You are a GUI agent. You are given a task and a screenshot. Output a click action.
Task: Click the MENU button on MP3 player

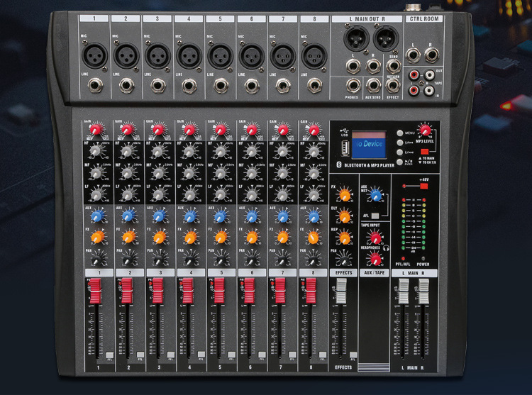click(400, 133)
